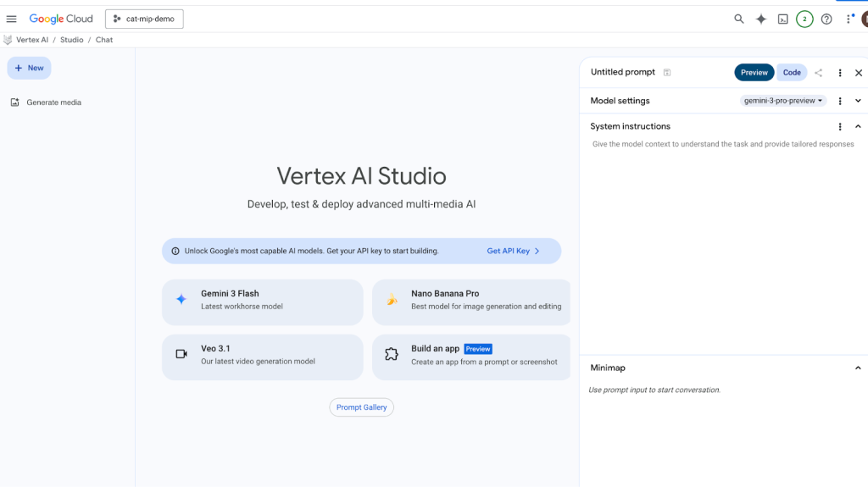Collapse the System instructions section
The width and height of the screenshot is (868, 487).
(858, 126)
